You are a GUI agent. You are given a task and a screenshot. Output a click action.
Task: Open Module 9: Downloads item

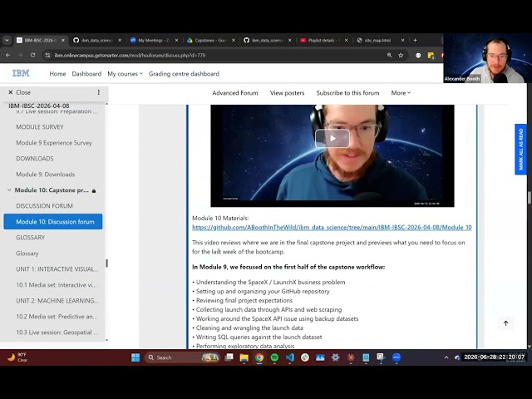coord(46,175)
